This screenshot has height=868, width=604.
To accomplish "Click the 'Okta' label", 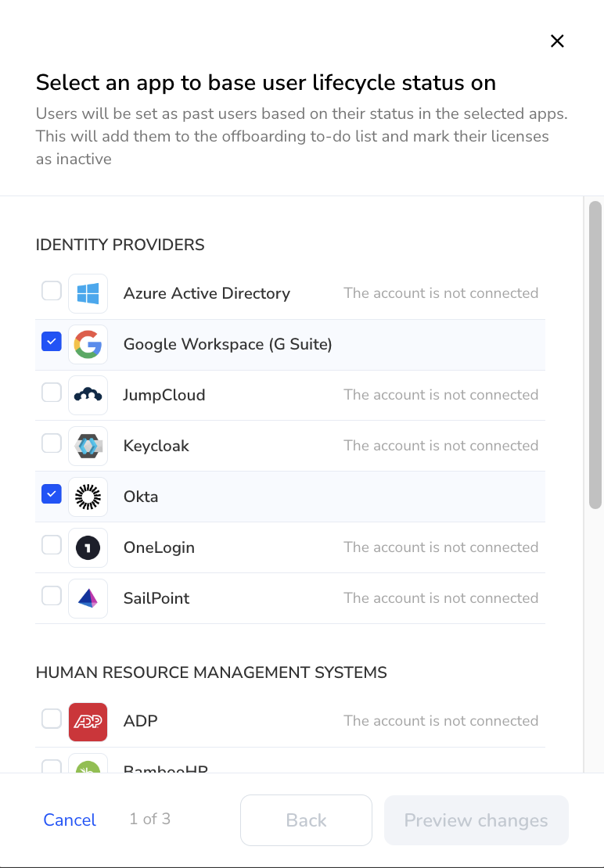I will 141,497.
